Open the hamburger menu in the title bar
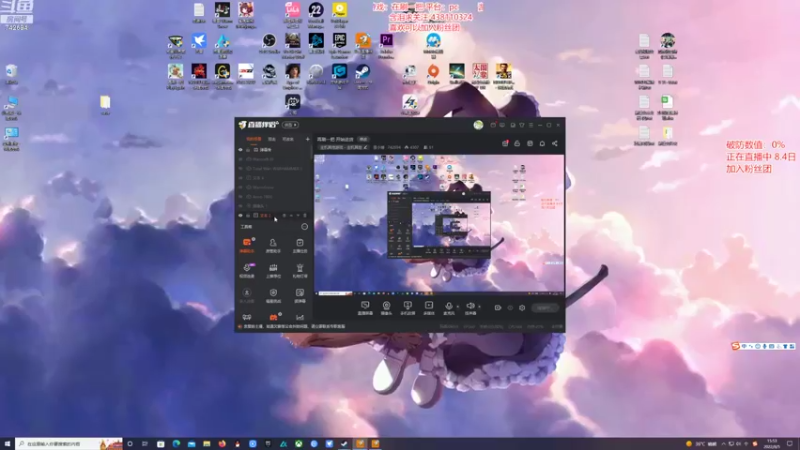 click(x=531, y=125)
